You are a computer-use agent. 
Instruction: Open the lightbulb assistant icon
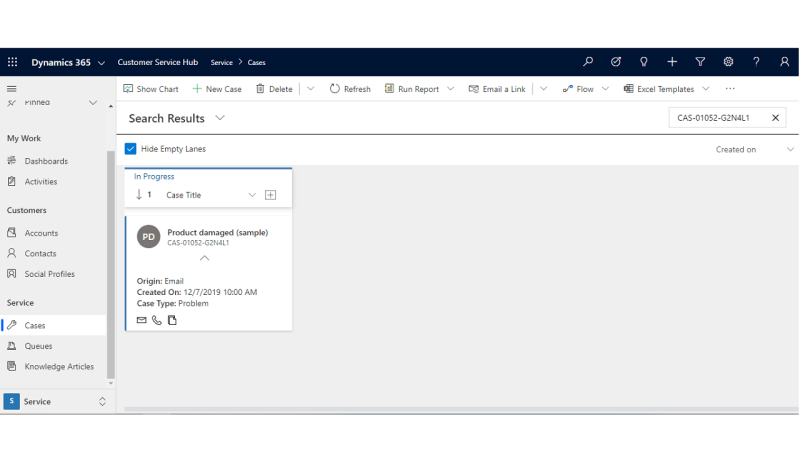click(x=644, y=62)
